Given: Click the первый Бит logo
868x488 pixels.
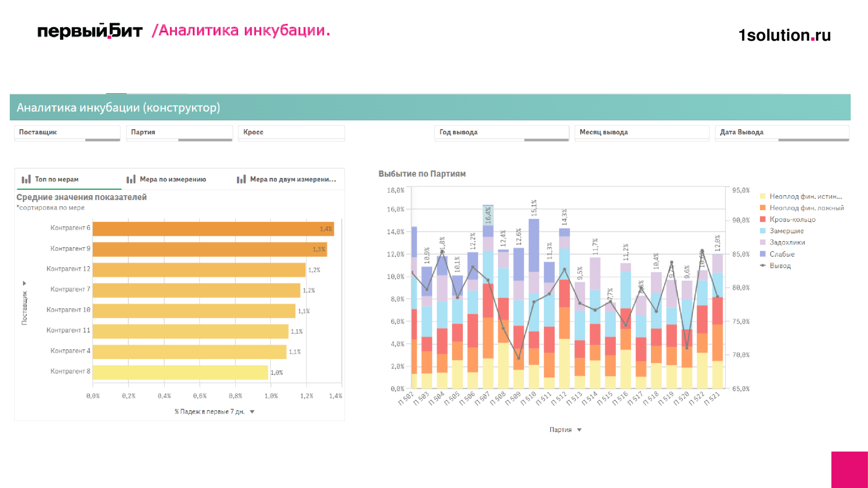Looking at the screenshot, I should (x=90, y=31).
